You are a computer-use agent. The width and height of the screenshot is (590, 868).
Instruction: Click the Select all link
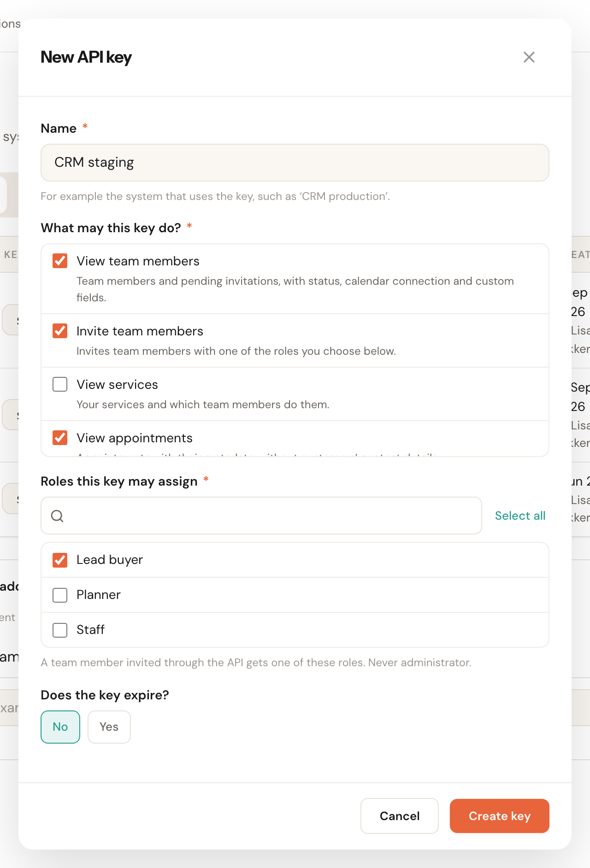(x=520, y=516)
